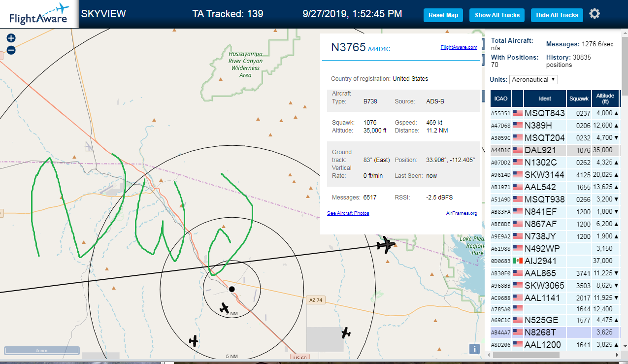Click the FlightAware logo
Image resolution: width=628 pixels, height=364 pixels.
click(x=39, y=14)
